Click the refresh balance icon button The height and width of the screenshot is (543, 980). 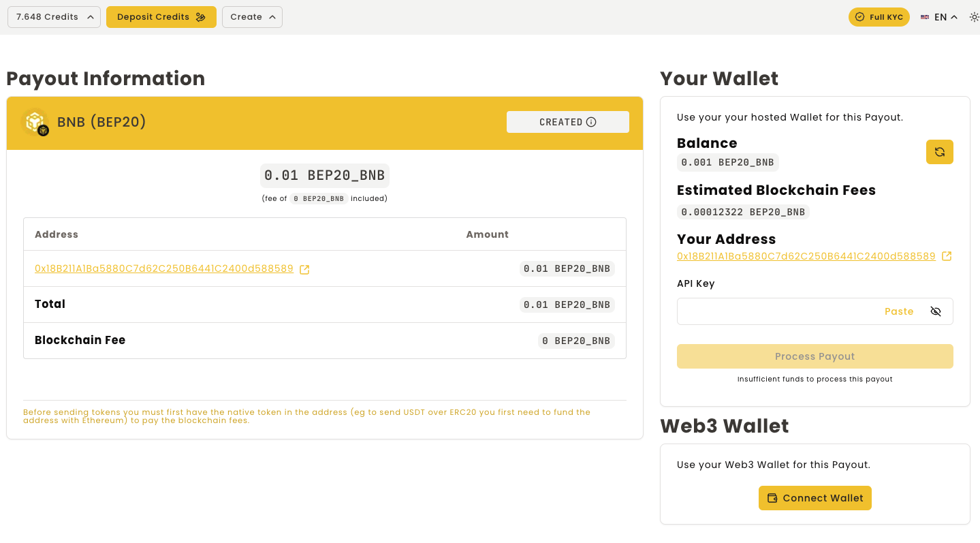coord(939,152)
